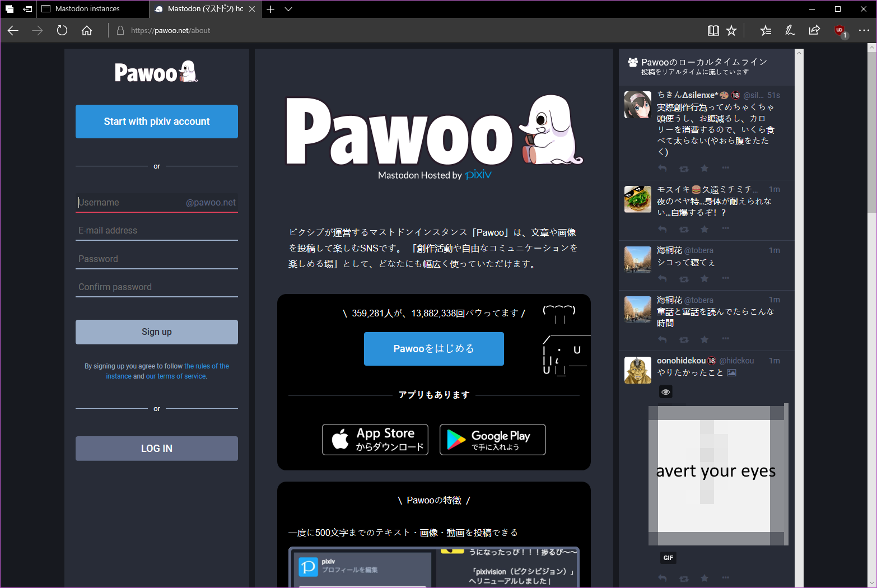Screen dimensions: 877x588
Task: Favourite the ちきん silenxe post
Action: pyautogui.click(x=705, y=169)
